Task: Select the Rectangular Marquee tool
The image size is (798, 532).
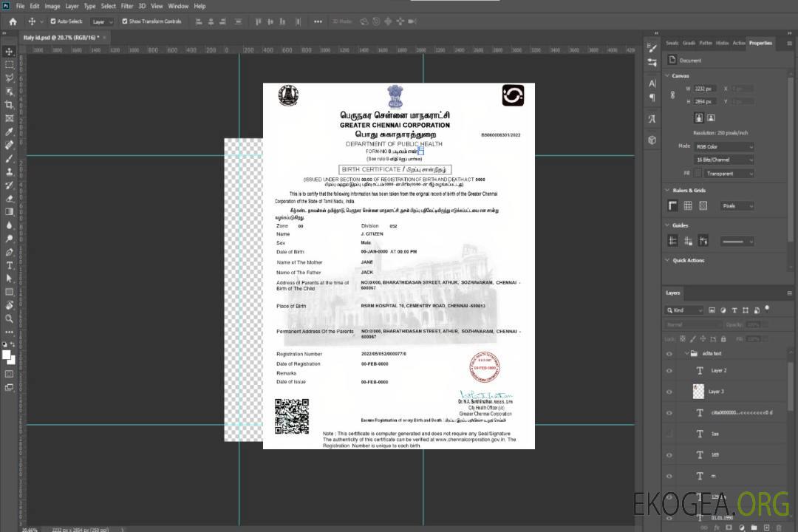Action: (x=9, y=65)
